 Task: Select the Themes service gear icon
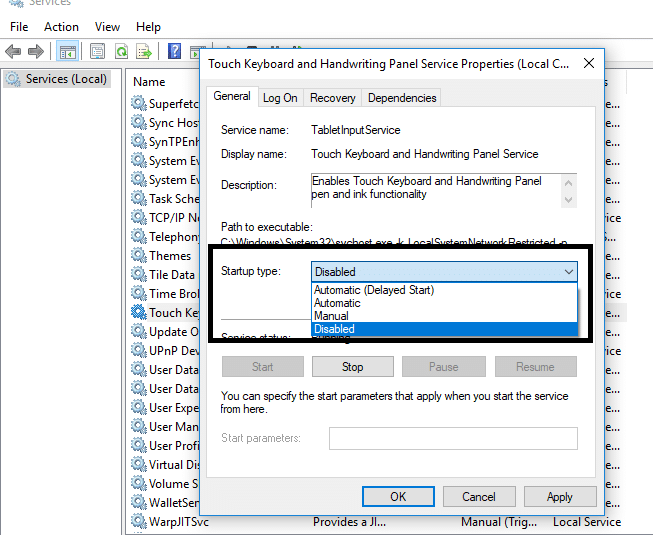pos(138,256)
